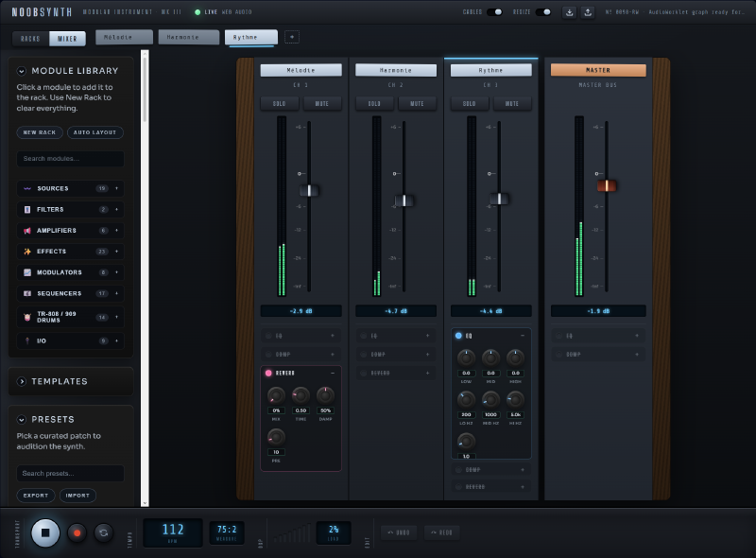The height and width of the screenshot is (558, 756).
Task: Click the Undo button
Action: (399, 532)
